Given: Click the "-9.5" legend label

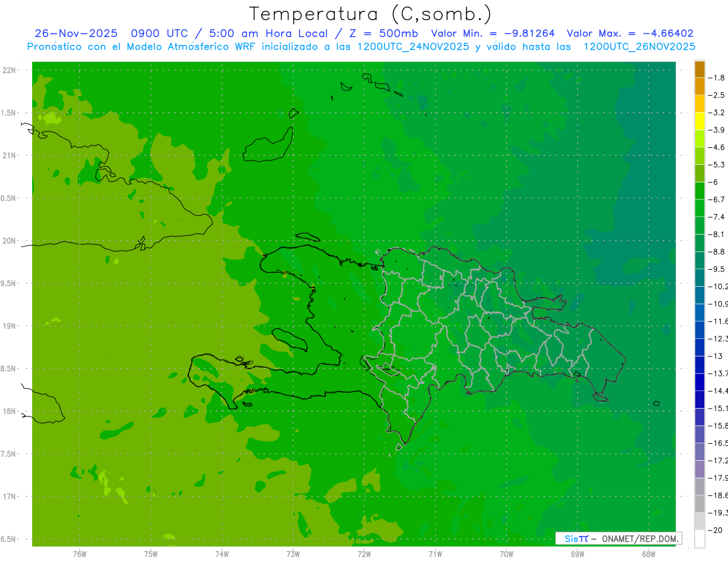Looking at the screenshot, I should coord(717,269).
